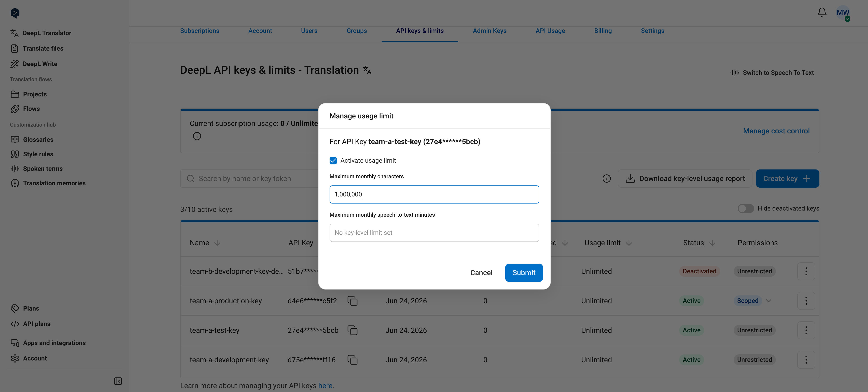Uncheck Activate usage limit checkbox
The height and width of the screenshot is (392, 868).
click(333, 161)
